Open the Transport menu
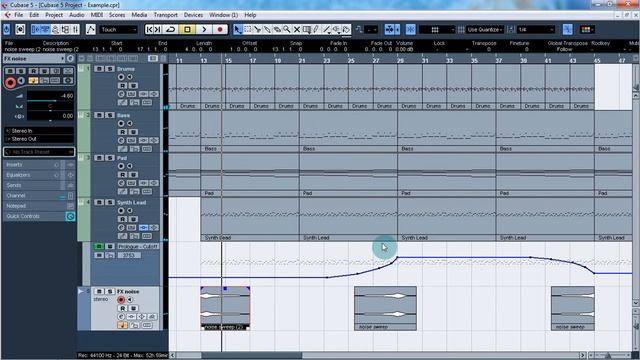 point(166,15)
